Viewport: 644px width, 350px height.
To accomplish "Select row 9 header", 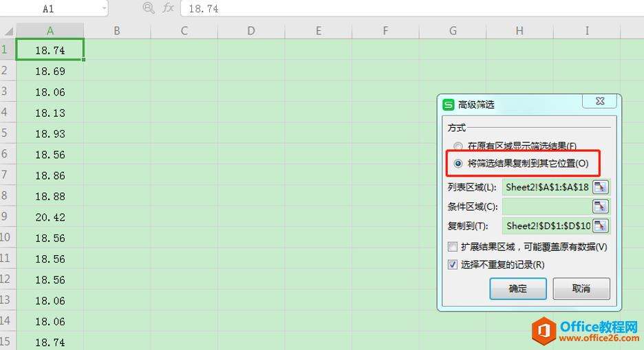I will coord(8,217).
